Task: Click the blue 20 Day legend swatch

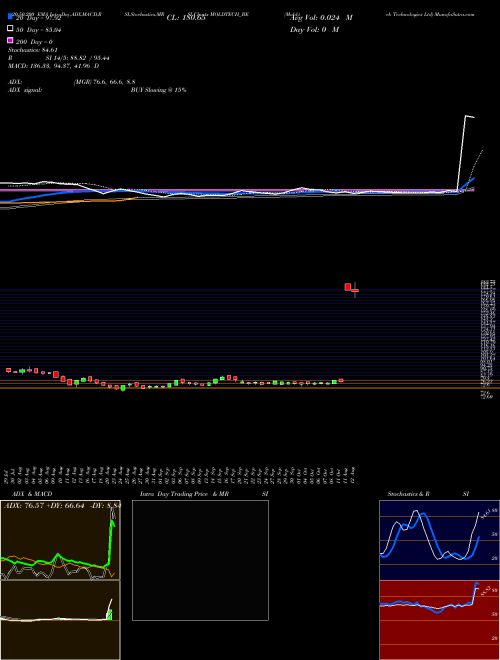Action: (x=10, y=16)
